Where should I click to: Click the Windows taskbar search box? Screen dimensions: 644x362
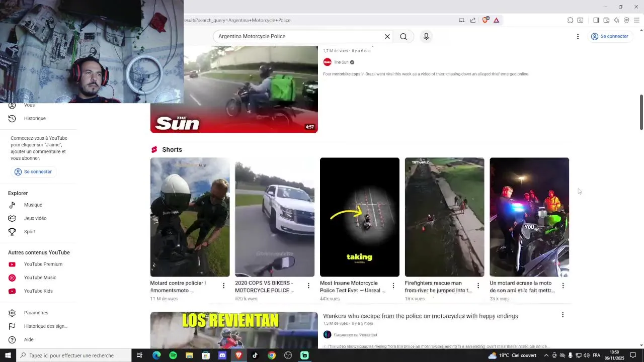73,355
